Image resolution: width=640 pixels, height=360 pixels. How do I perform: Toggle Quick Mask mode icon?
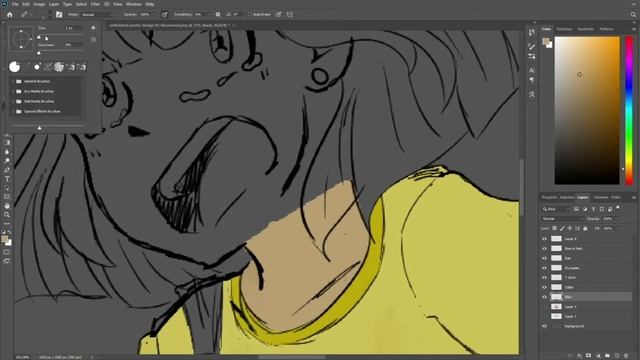(x=7, y=252)
